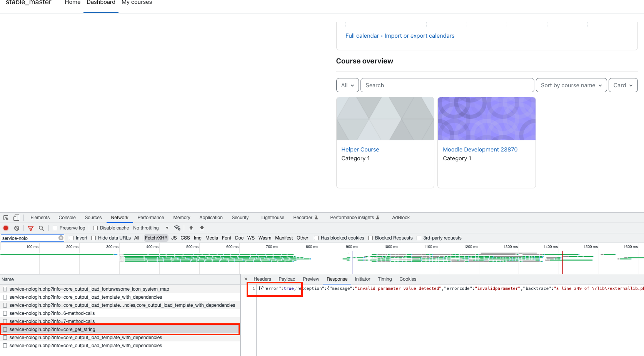Screen dimensions: 644x356
Task: Switch to the Sources panel tab
Action: click(93, 218)
